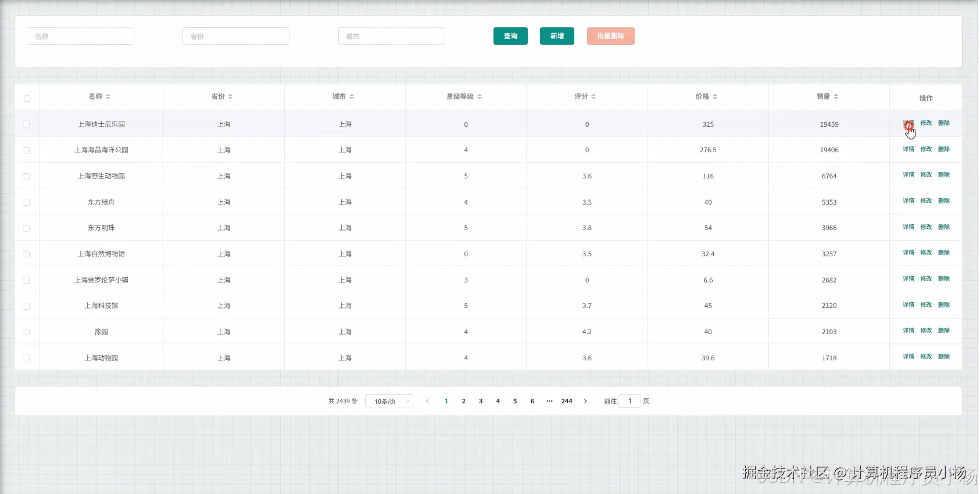Select the 共 2439 条 total count

click(343, 401)
